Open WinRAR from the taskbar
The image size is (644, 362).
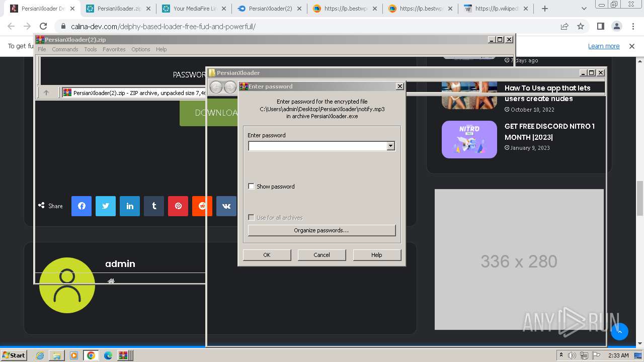(x=124, y=355)
